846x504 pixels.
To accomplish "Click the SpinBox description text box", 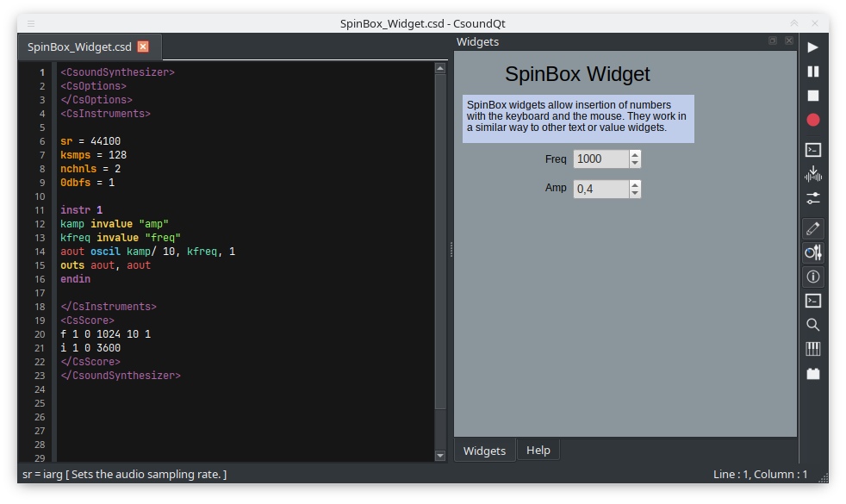I will point(578,119).
